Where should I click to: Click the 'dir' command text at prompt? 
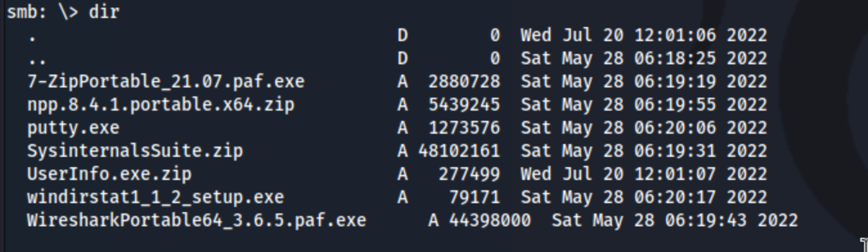point(104,12)
